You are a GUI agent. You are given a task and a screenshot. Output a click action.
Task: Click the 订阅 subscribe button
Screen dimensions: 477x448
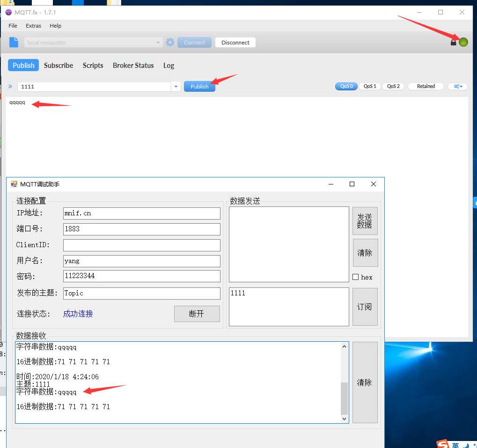click(365, 307)
